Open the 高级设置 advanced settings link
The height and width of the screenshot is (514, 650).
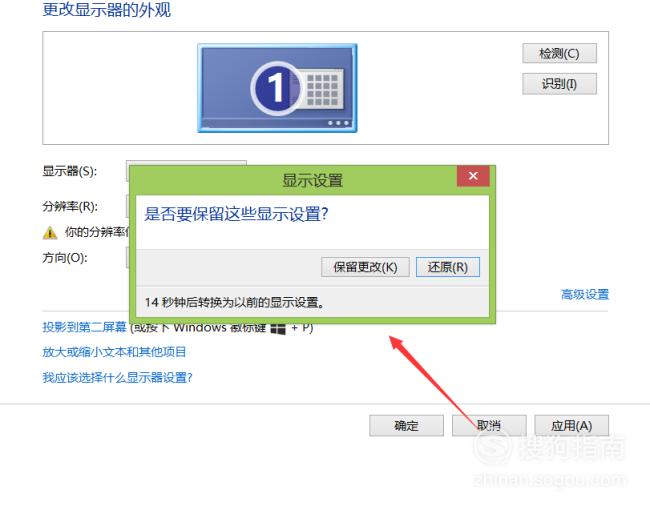pyautogui.click(x=585, y=294)
